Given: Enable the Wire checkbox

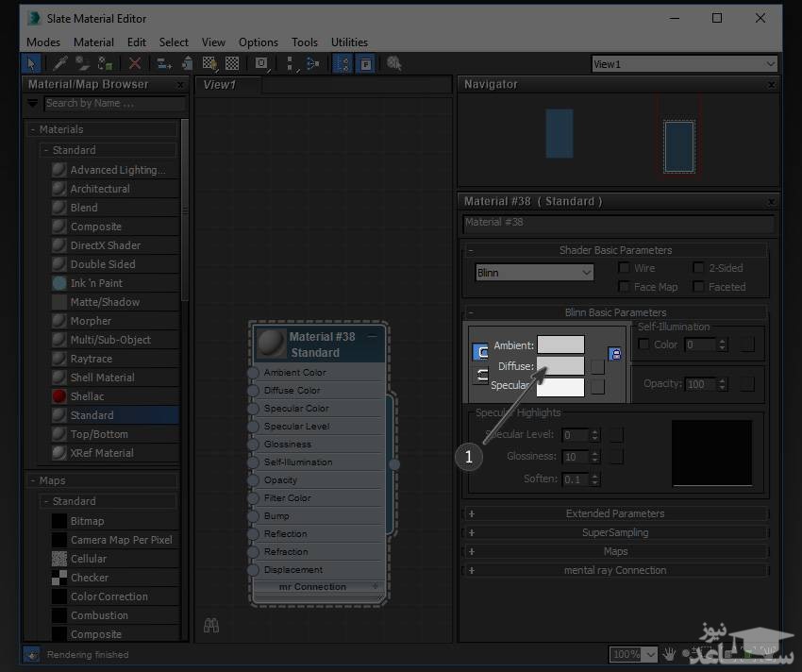Looking at the screenshot, I should pos(625,269).
